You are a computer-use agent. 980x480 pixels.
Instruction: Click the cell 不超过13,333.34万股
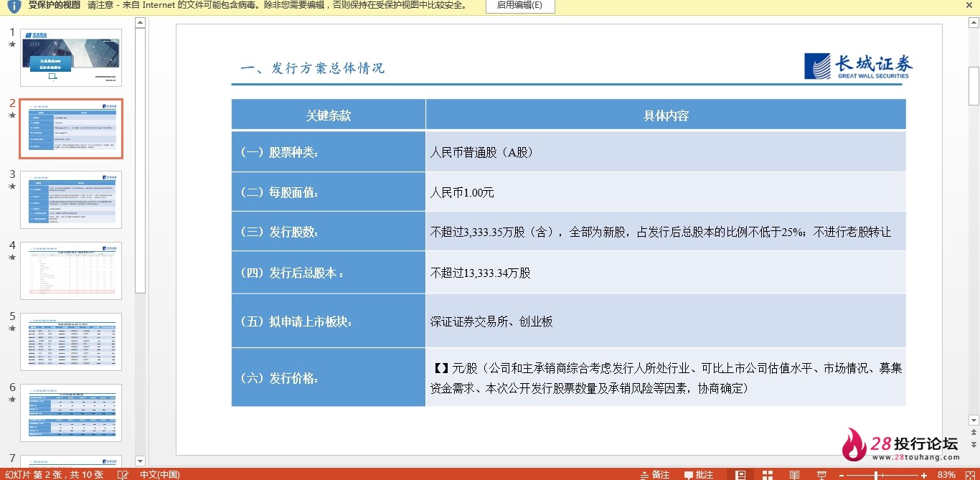(666, 273)
